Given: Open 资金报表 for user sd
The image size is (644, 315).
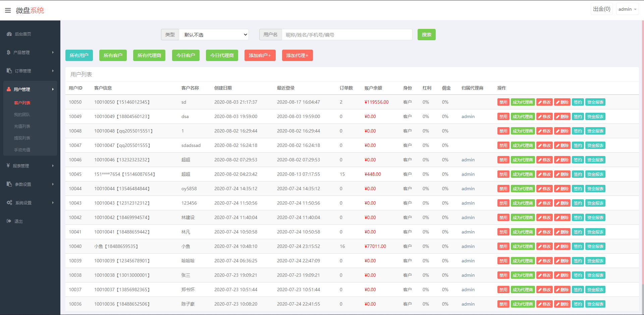Looking at the screenshot, I should tap(595, 102).
